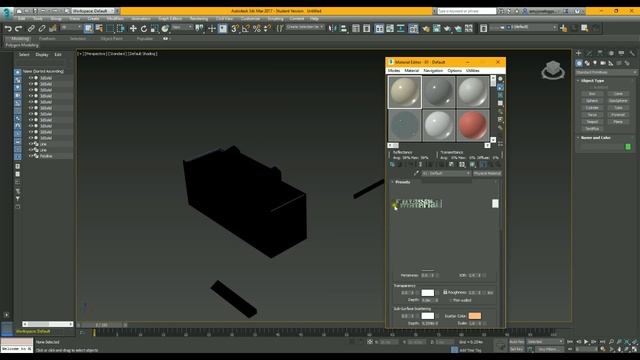Click the Redo arrow in the main toolbar
Viewport: 640px width, 360px height.
pyautogui.click(x=18, y=28)
